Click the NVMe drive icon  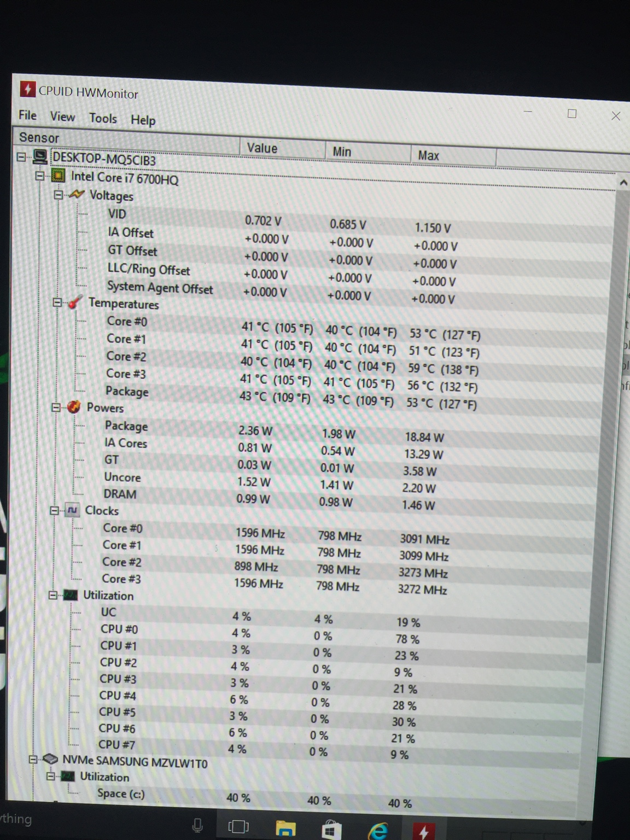(x=50, y=760)
